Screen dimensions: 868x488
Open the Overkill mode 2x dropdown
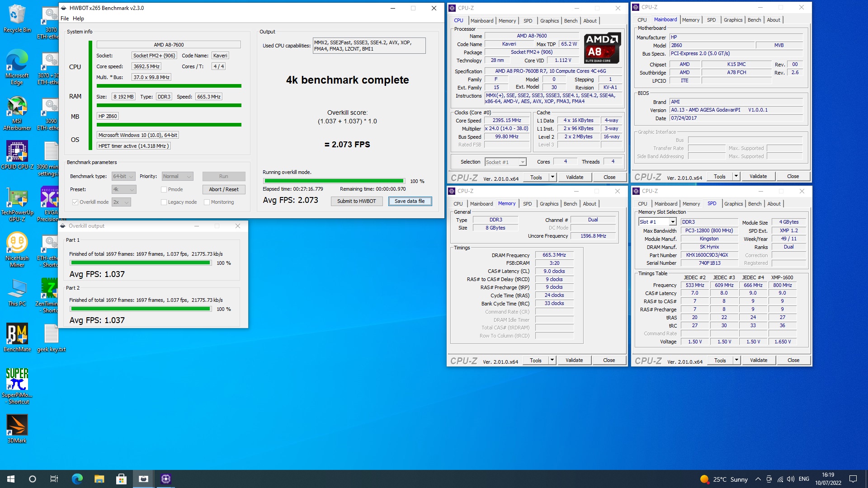click(x=121, y=202)
